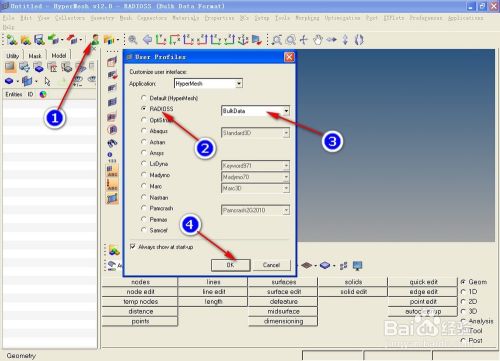Click Cancel in User Profiles dialog

coord(271,265)
